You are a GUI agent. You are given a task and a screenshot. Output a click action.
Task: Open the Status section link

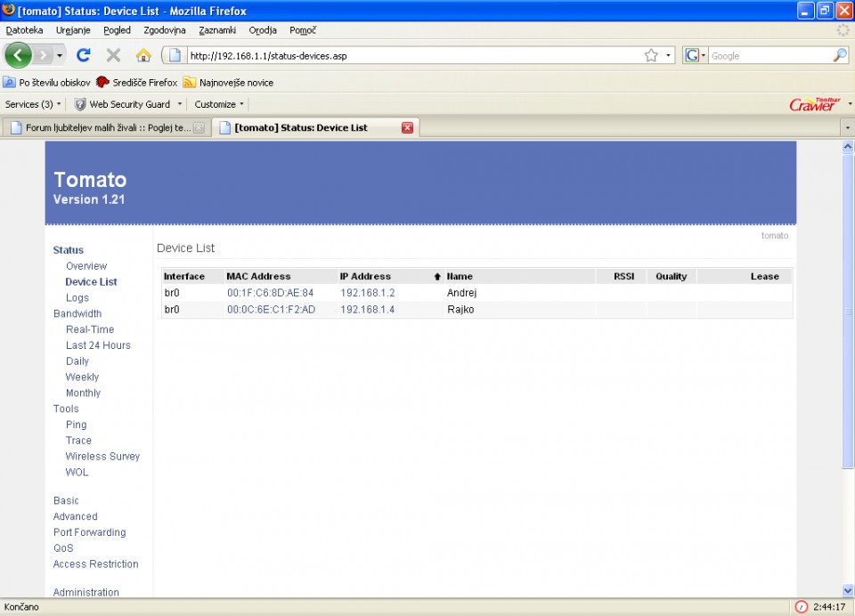[x=69, y=250]
